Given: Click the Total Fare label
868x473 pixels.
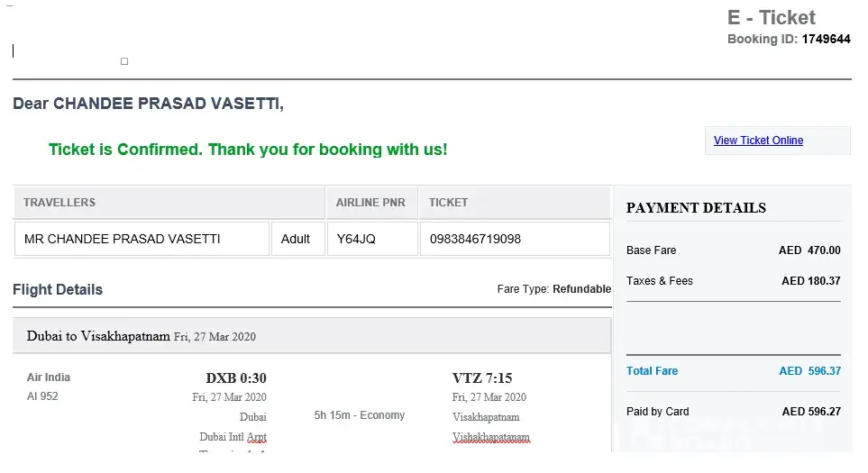Looking at the screenshot, I should [652, 371].
